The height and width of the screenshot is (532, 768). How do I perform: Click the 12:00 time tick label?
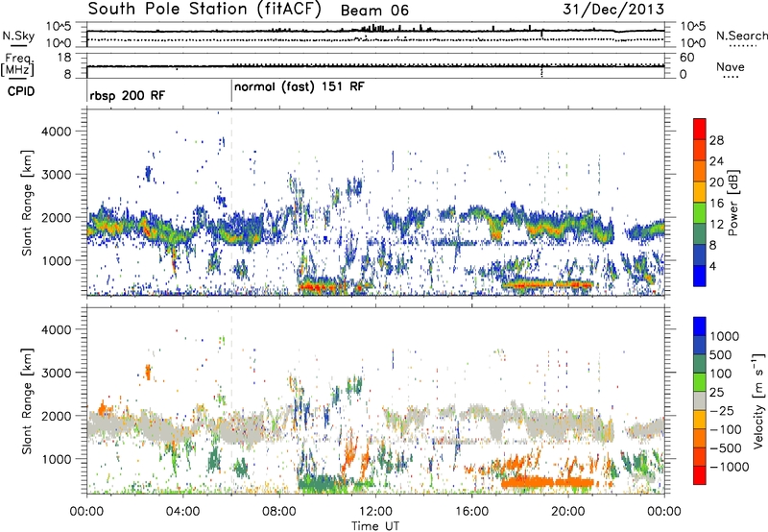coord(375,512)
